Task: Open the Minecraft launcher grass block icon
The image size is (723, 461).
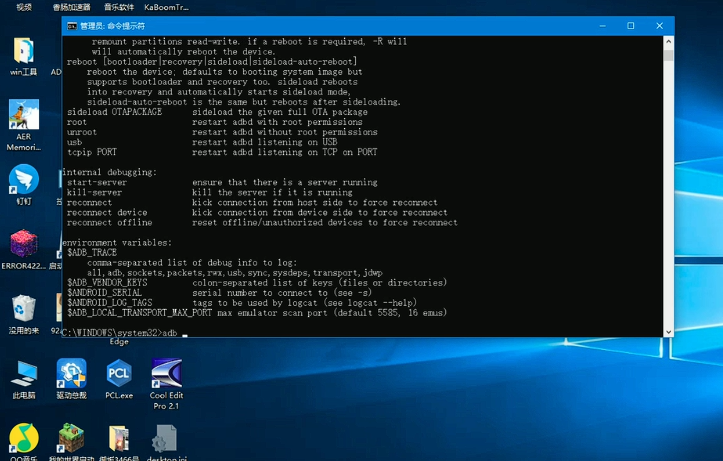Action: click(x=71, y=438)
